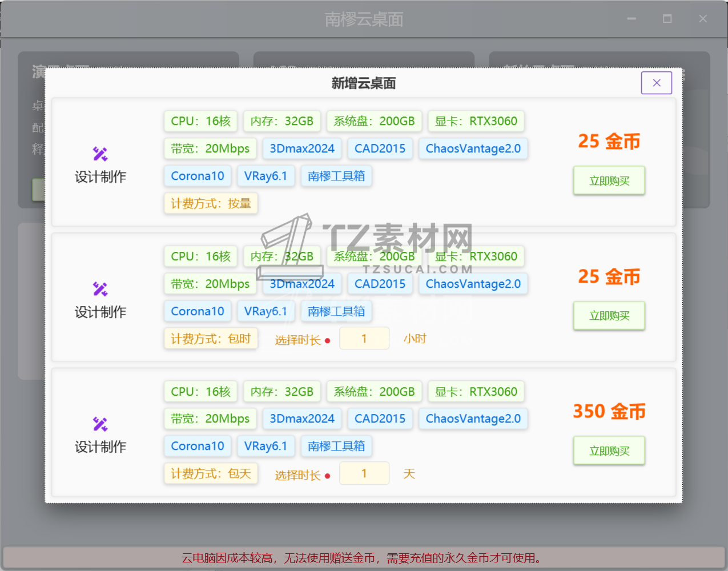
Task: Click the CAD2015 tag in the 包时 card
Action: tap(380, 284)
